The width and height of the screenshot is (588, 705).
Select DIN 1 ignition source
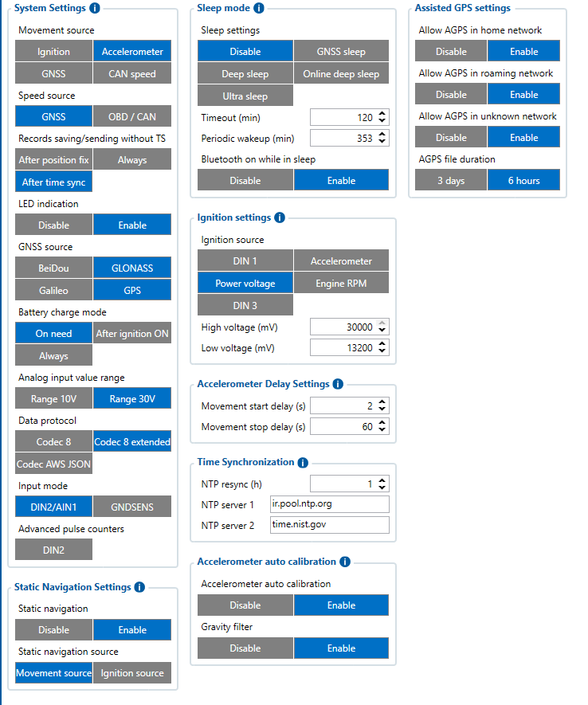coord(245,260)
